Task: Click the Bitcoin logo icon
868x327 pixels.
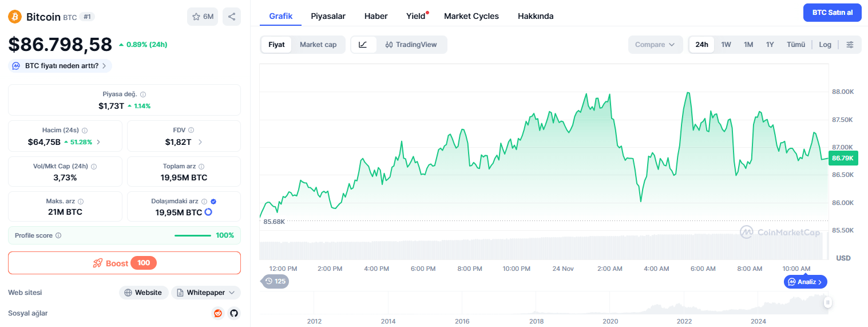Action: pyautogui.click(x=15, y=17)
